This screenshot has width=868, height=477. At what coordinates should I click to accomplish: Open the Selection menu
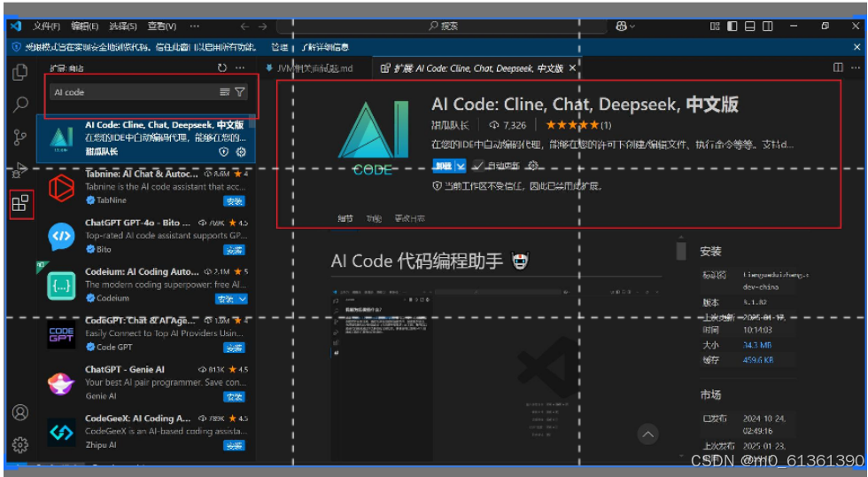tap(123, 26)
